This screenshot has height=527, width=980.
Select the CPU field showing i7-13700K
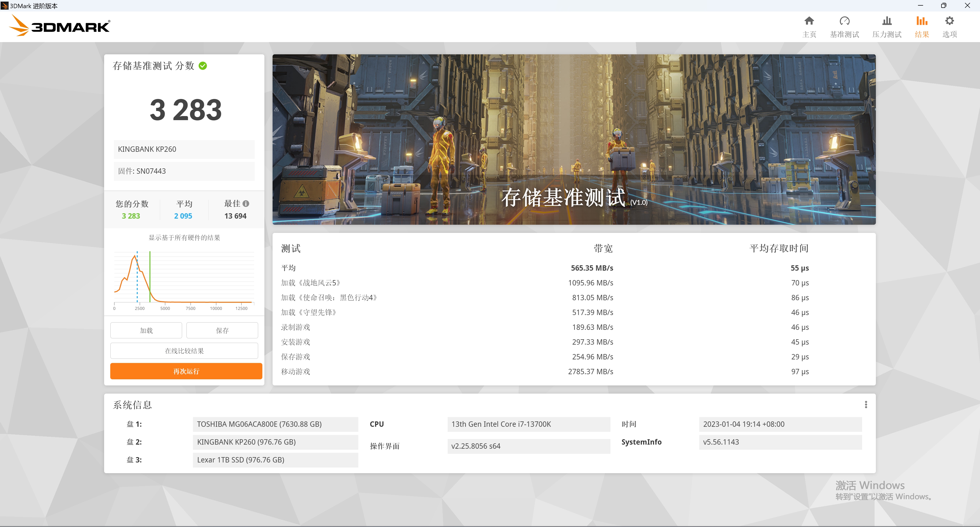pyautogui.click(x=529, y=424)
